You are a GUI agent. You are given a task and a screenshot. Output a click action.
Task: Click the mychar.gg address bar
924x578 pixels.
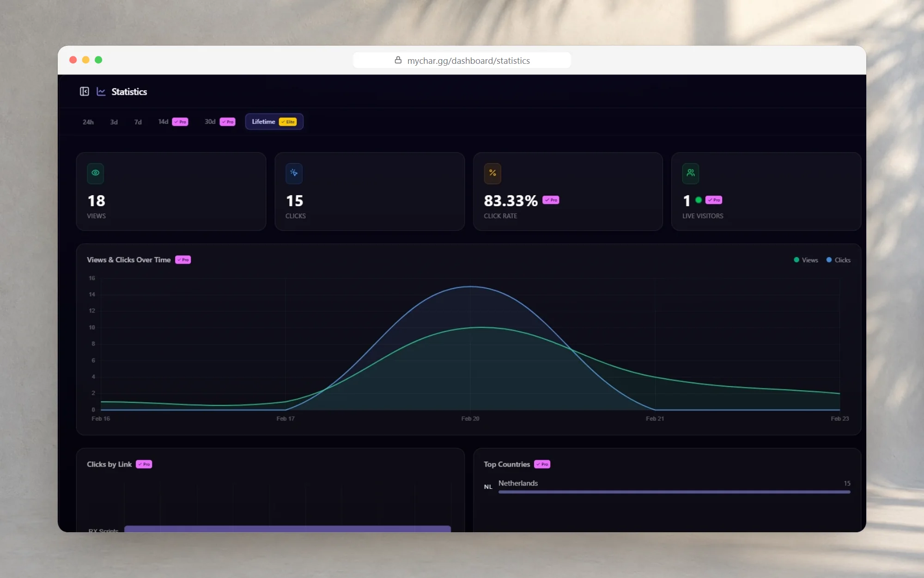462,61
